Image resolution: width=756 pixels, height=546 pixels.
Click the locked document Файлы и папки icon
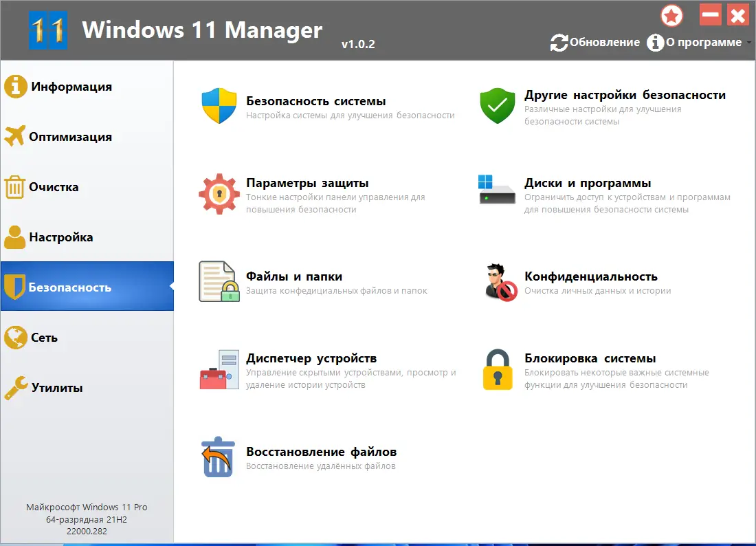[219, 282]
